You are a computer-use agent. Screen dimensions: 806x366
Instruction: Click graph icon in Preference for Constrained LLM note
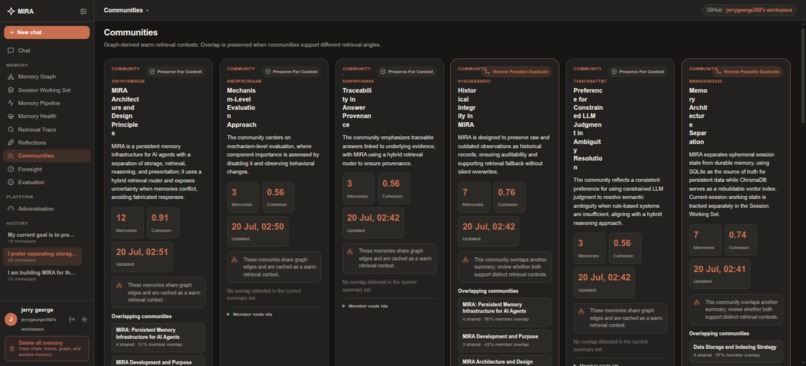click(x=581, y=311)
